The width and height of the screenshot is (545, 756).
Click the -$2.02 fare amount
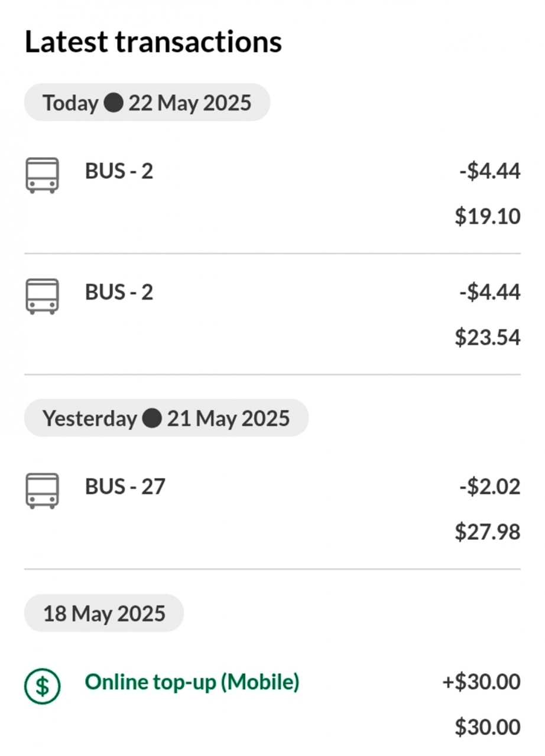click(x=489, y=487)
